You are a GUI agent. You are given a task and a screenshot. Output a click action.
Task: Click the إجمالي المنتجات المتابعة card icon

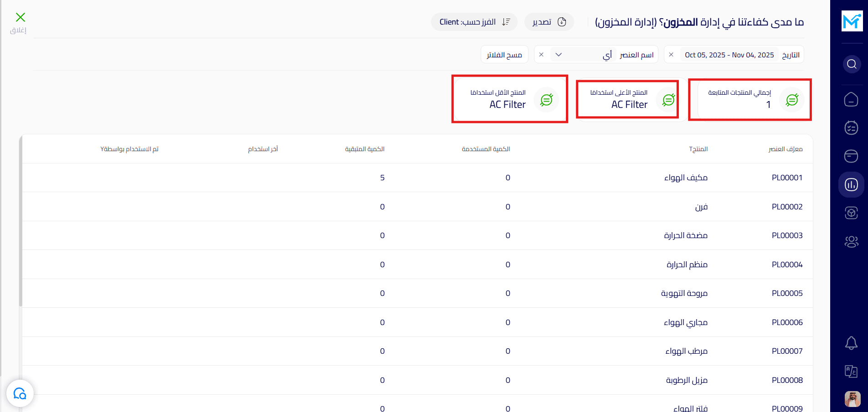(x=792, y=100)
